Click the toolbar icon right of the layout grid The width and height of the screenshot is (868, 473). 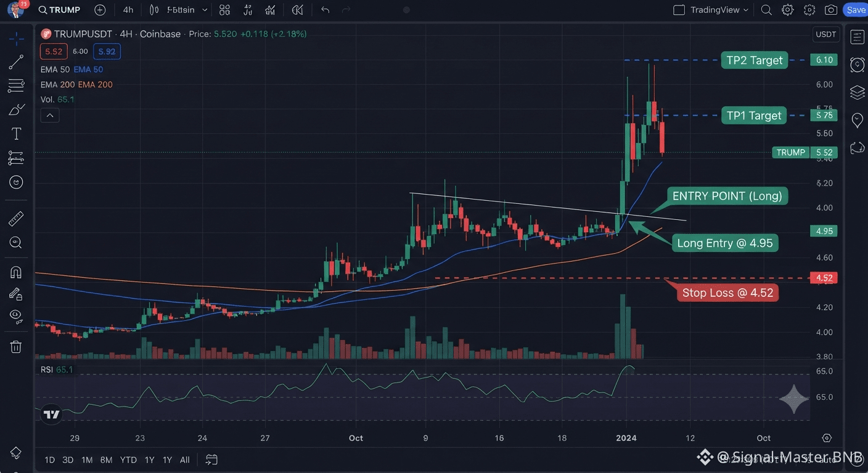tap(247, 10)
